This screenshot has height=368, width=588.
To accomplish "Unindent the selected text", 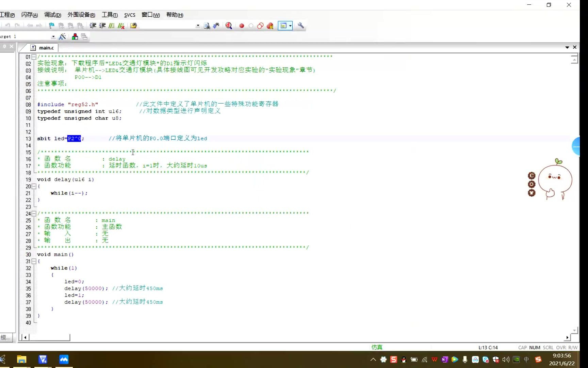I will point(102,26).
